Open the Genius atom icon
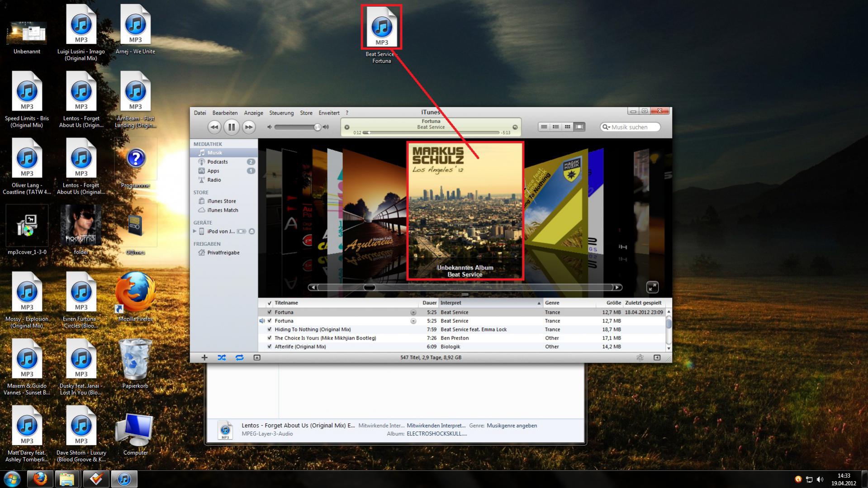 point(640,357)
